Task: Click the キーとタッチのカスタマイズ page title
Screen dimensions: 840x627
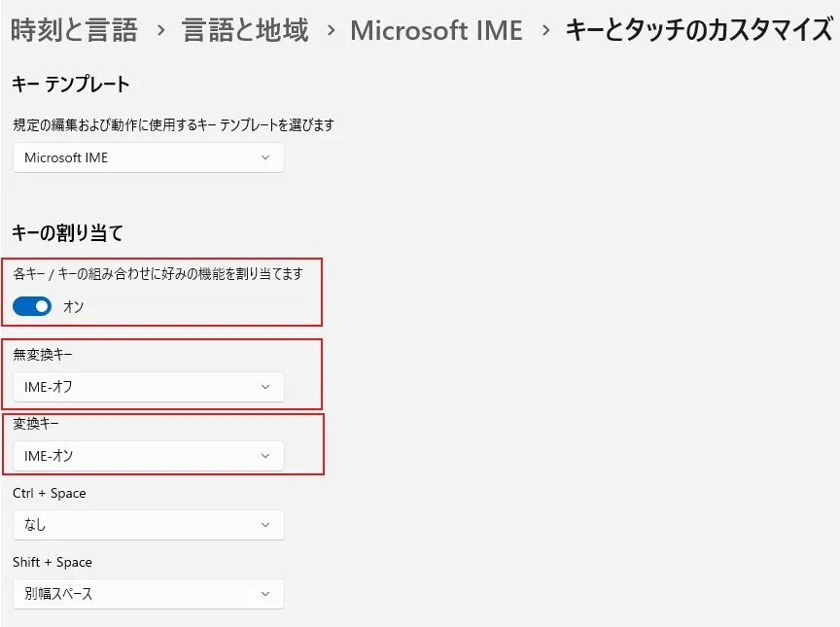Action: click(698, 31)
